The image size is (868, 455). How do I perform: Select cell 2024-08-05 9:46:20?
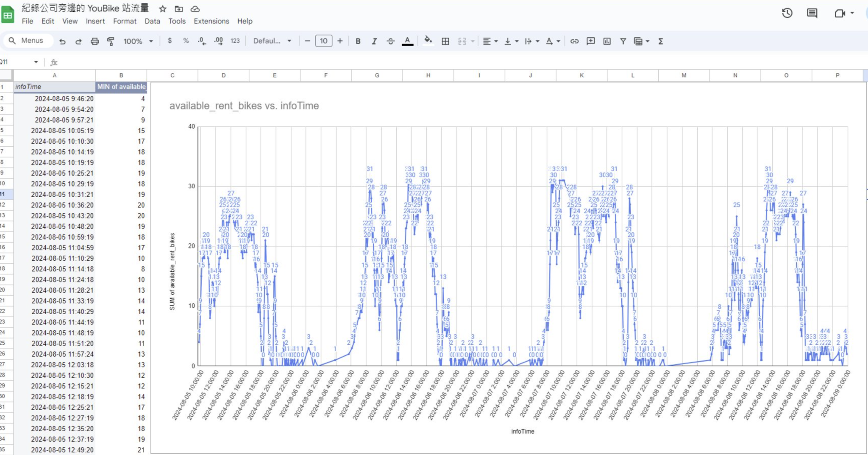pyautogui.click(x=55, y=98)
